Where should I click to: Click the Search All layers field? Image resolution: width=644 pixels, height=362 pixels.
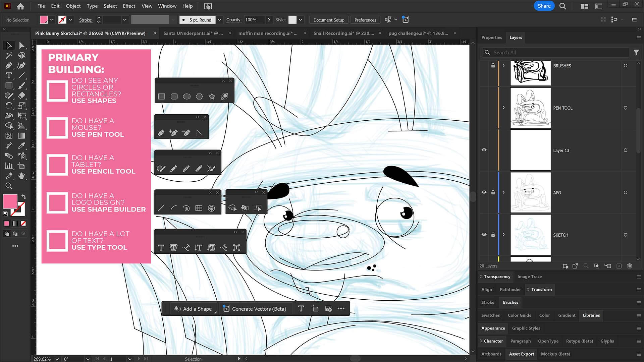tap(555, 53)
